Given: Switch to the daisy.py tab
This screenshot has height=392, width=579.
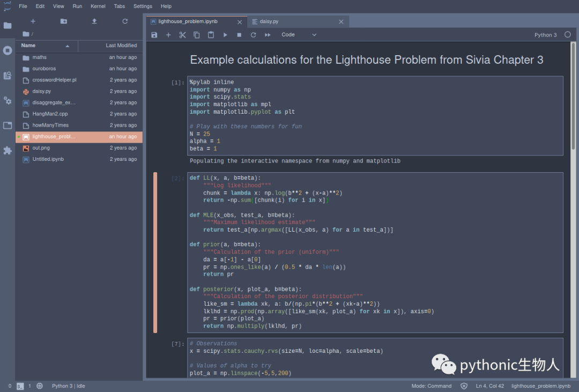Looking at the screenshot, I should point(269,21).
